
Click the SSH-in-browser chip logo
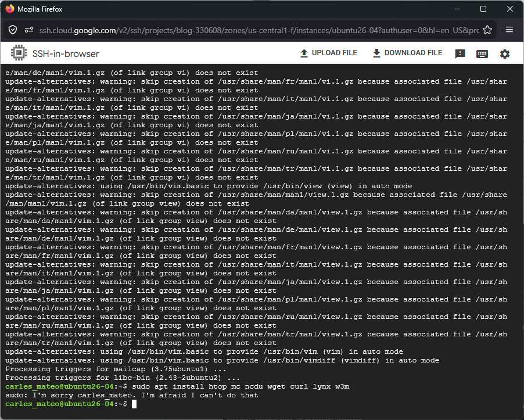tap(19, 53)
